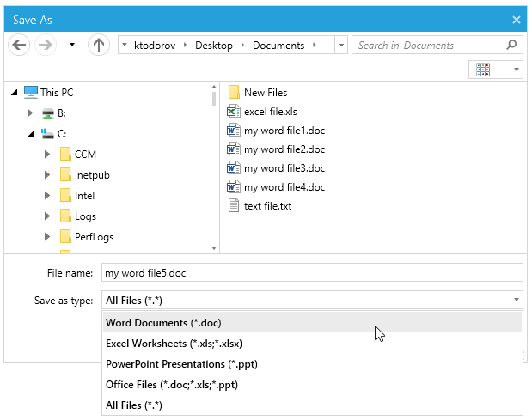Click the text file.txt name
This screenshot has width=532, height=420.
click(267, 206)
